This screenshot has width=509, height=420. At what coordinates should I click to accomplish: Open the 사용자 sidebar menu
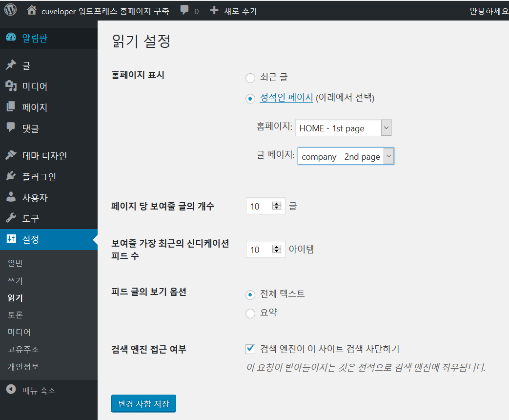pyautogui.click(x=49, y=197)
